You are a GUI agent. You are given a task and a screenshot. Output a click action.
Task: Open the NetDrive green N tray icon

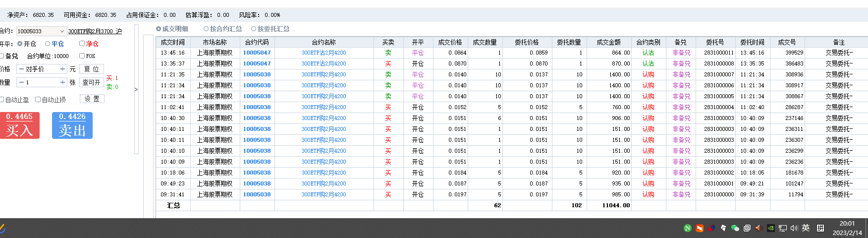pyautogui.click(x=687, y=228)
